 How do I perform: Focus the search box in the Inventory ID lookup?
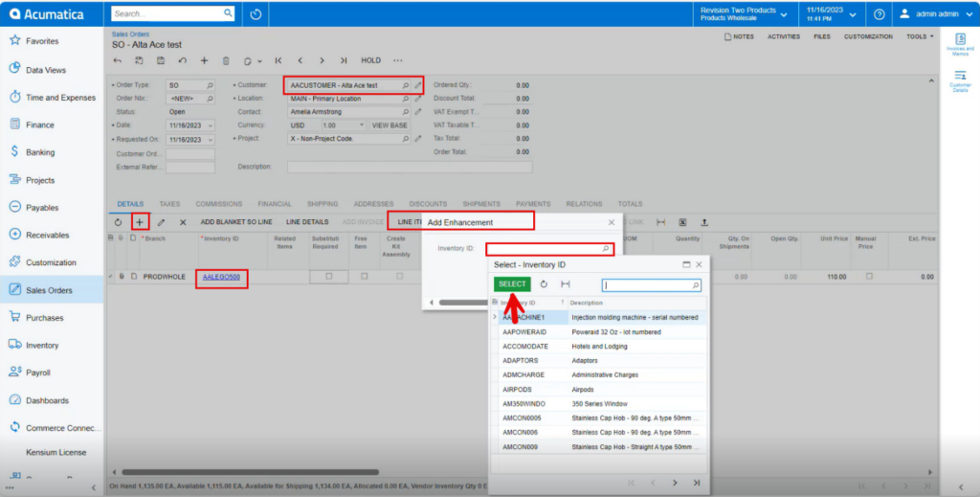(x=651, y=285)
